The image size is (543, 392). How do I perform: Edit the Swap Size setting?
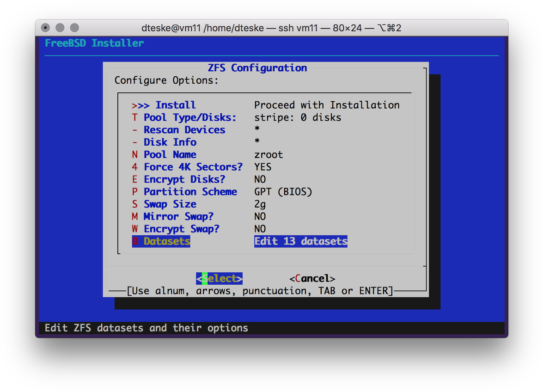[x=170, y=204]
